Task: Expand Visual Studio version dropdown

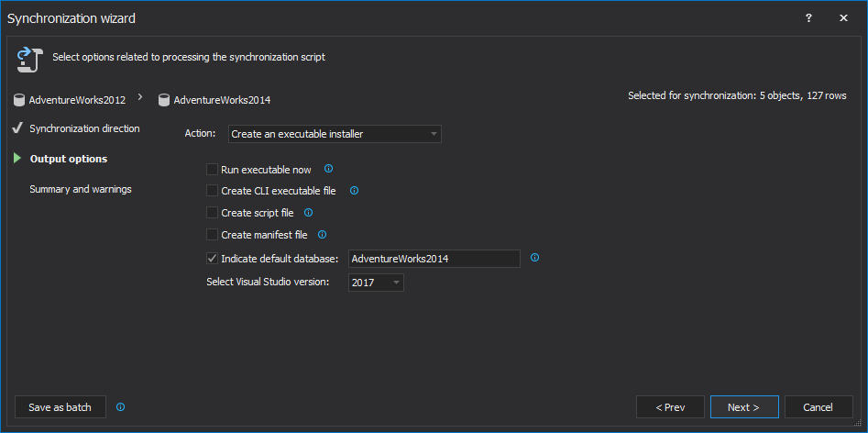Action: pyautogui.click(x=376, y=283)
